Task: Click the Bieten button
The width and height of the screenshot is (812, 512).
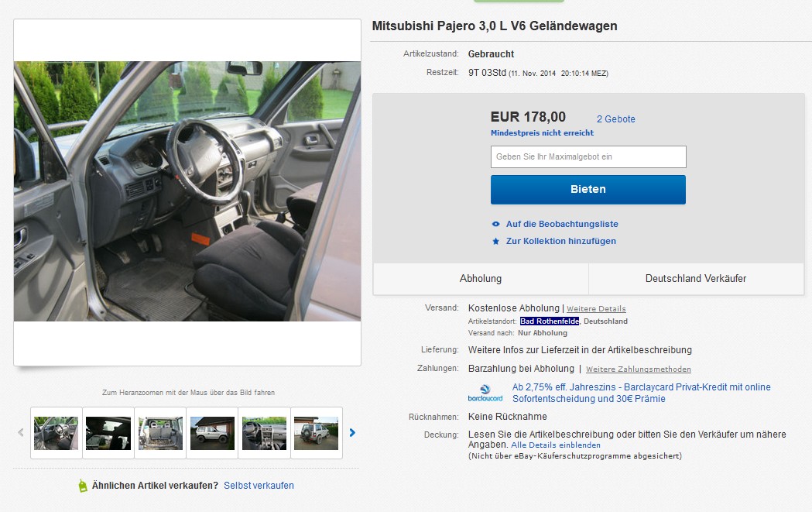Action: pyautogui.click(x=588, y=190)
